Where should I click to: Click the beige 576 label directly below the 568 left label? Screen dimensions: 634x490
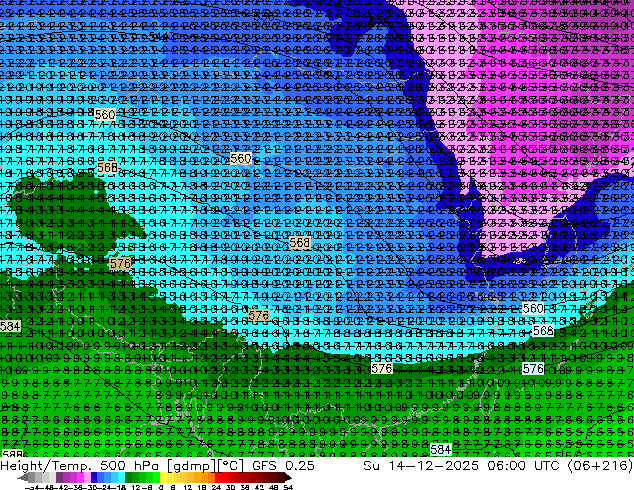(120, 264)
